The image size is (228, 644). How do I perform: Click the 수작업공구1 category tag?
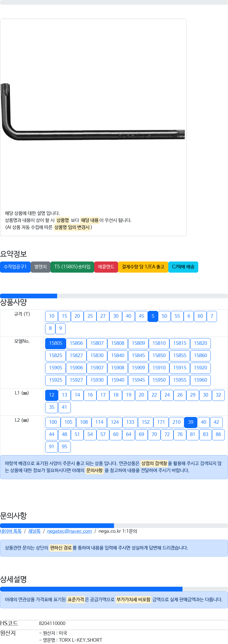(15, 267)
